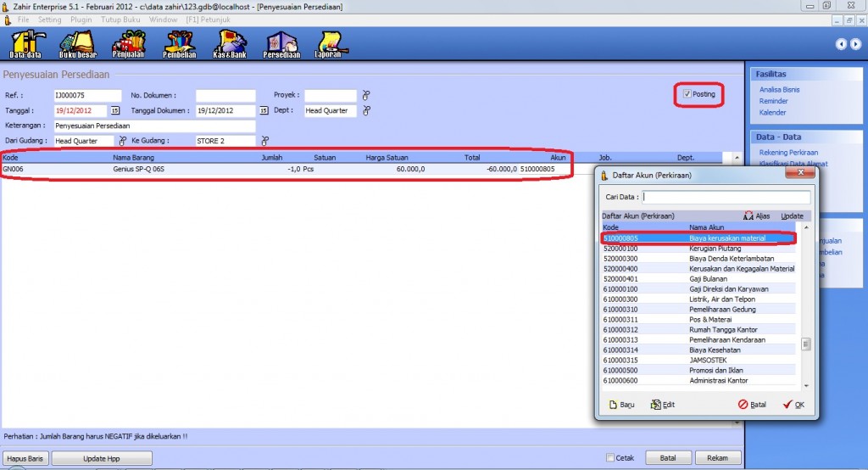This screenshot has width=868, height=470.
Task: Open the Buku besar module
Action: (x=76, y=44)
